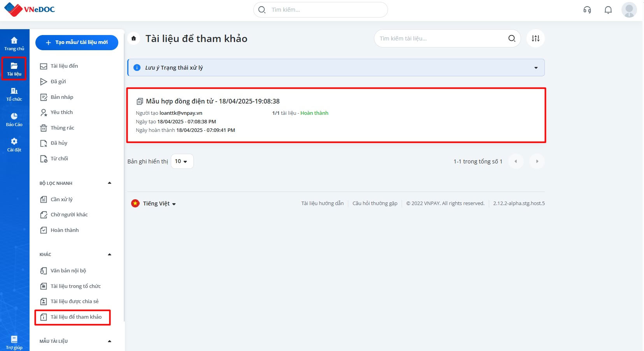644x351 pixels.
Task: Open the advanced filter sliders icon
Action: tap(536, 38)
